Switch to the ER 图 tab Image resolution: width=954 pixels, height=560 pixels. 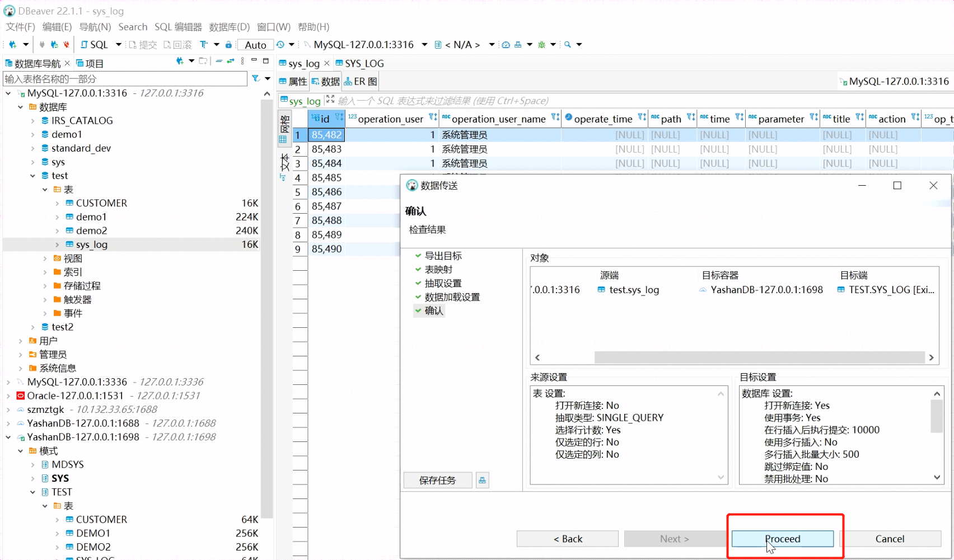361,82
